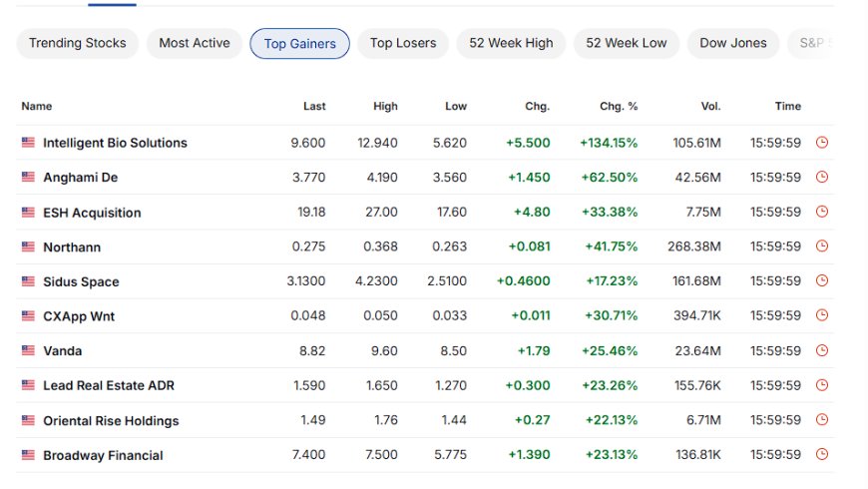Show the Top Losers tab
868x489 pixels.
pos(403,43)
